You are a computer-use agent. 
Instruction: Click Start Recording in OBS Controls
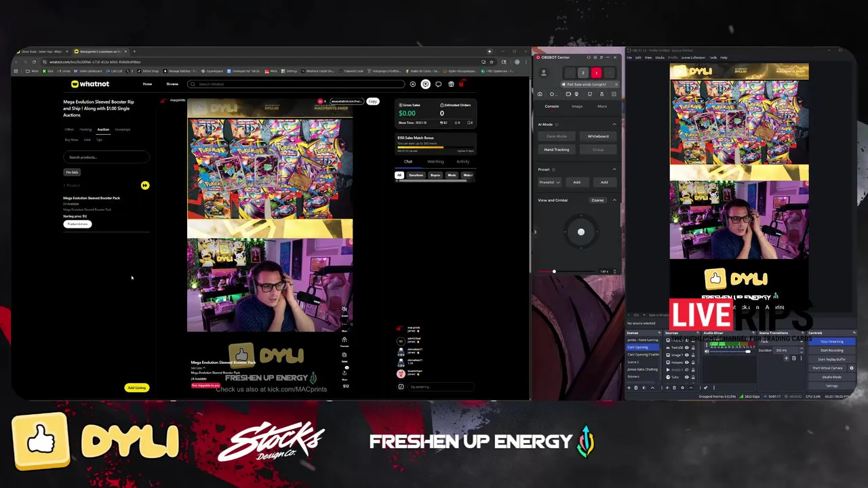pyautogui.click(x=831, y=350)
